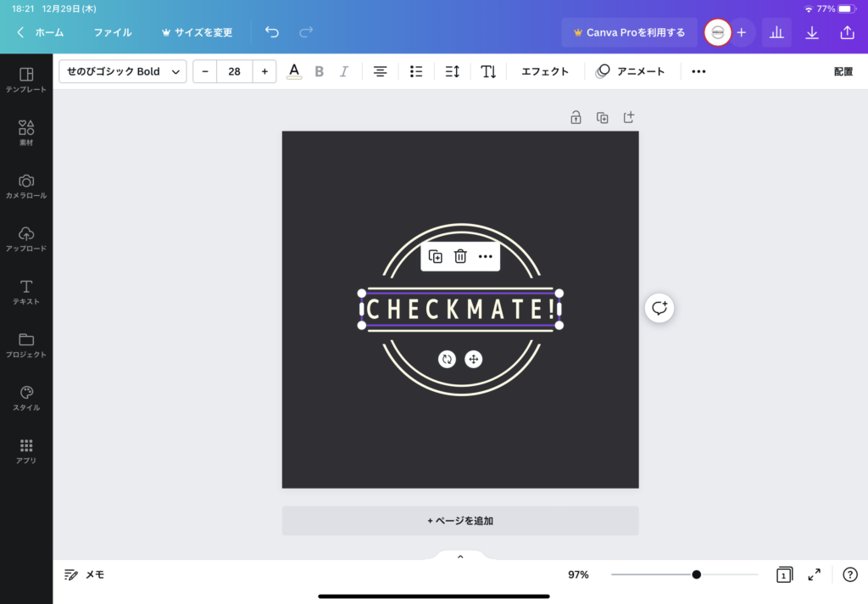
Task: Open the Effects (エフェクト) option
Action: click(545, 71)
